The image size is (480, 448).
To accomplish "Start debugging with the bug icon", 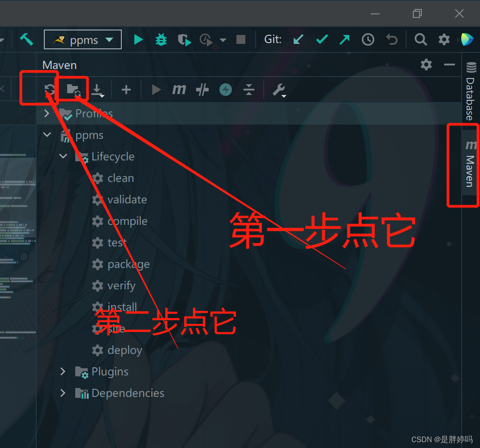I will (161, 39).
